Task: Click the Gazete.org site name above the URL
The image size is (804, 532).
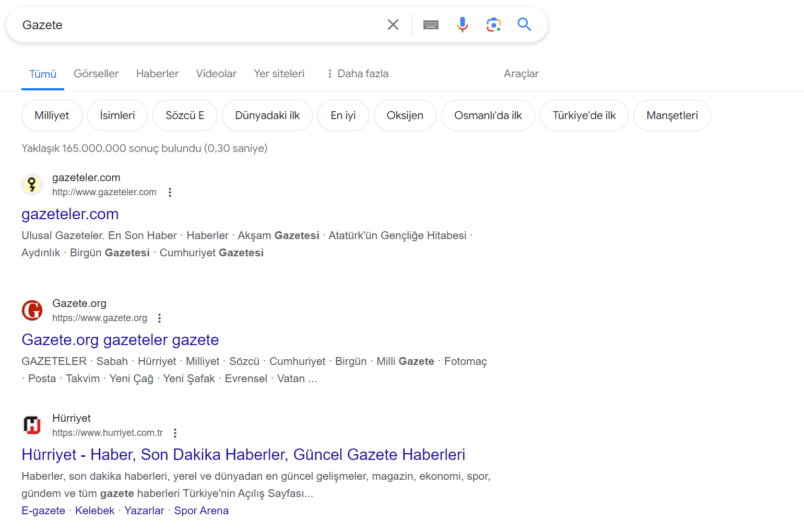Action: tap(79, 303)
